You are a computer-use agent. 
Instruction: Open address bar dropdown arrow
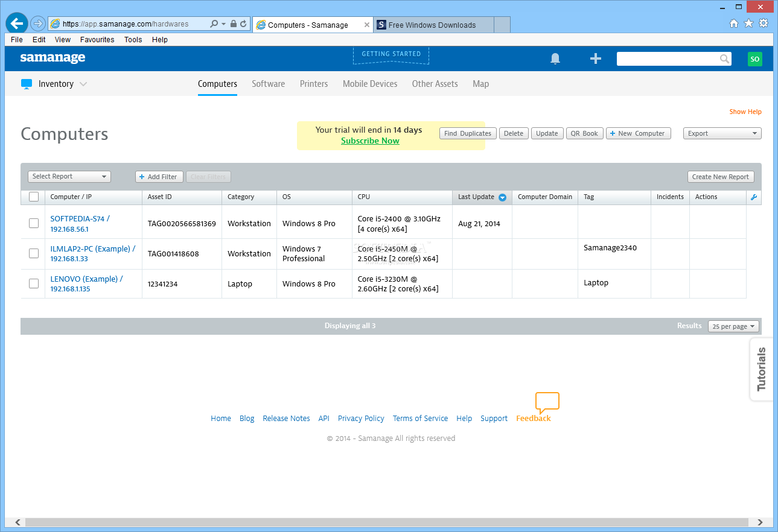click(223, 24)
